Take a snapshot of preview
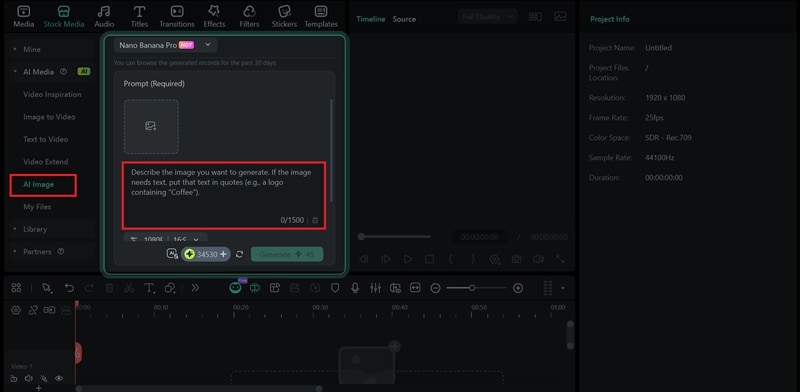 coord(516,259)
